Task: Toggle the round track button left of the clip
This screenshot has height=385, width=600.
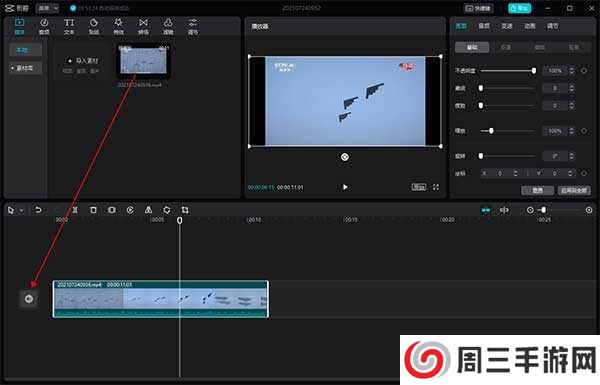Action: pyautogui.click(x=29, y=299)
